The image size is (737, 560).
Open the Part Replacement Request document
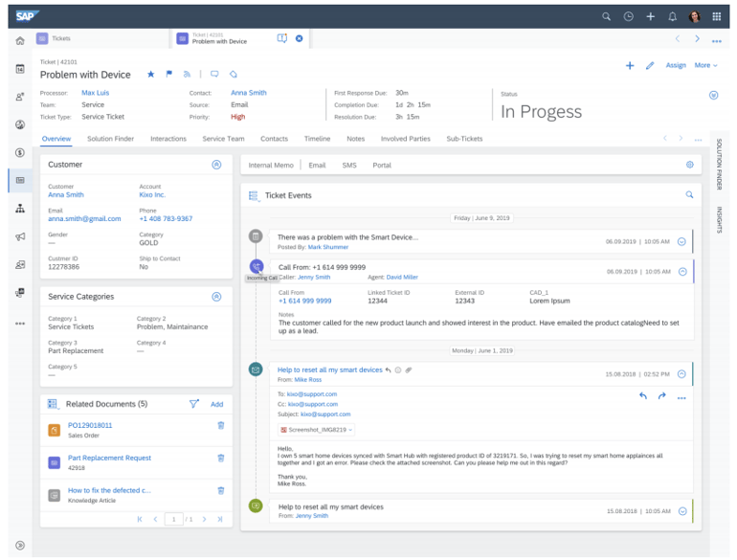coord(109,458)
